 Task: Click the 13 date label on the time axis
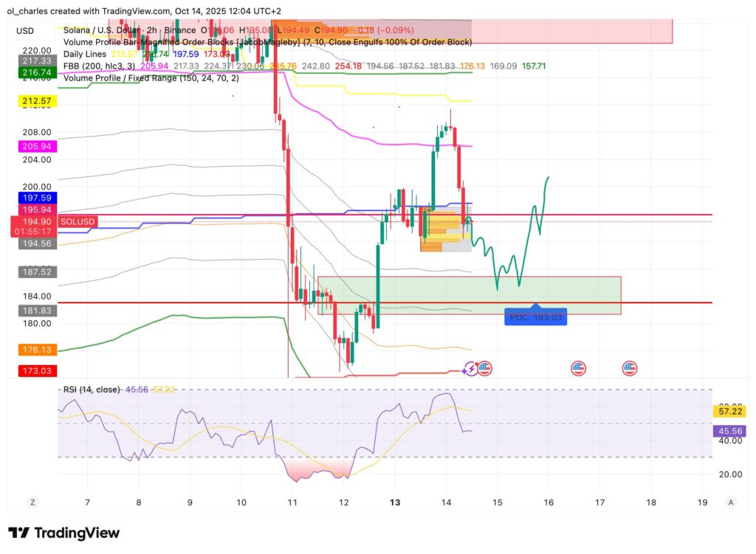coord(394,502)
